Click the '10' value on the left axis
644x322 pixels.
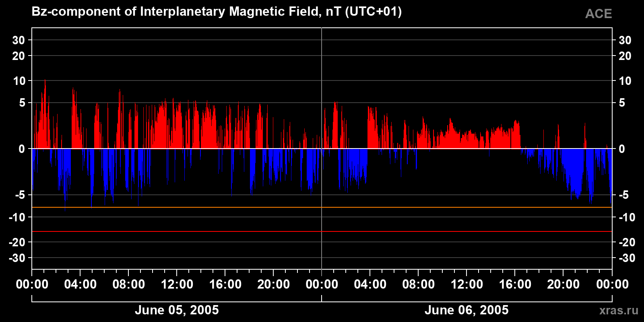point(19,81)
